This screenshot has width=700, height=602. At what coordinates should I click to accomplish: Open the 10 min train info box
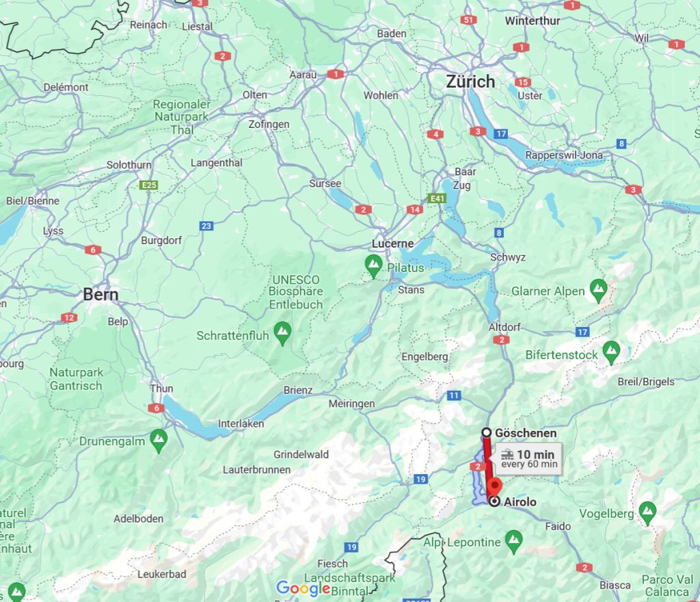(x=528, y=458)
